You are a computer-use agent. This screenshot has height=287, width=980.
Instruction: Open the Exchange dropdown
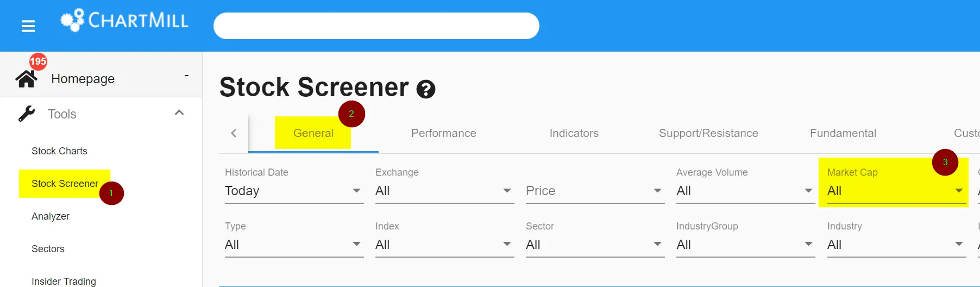click(444, 191)
